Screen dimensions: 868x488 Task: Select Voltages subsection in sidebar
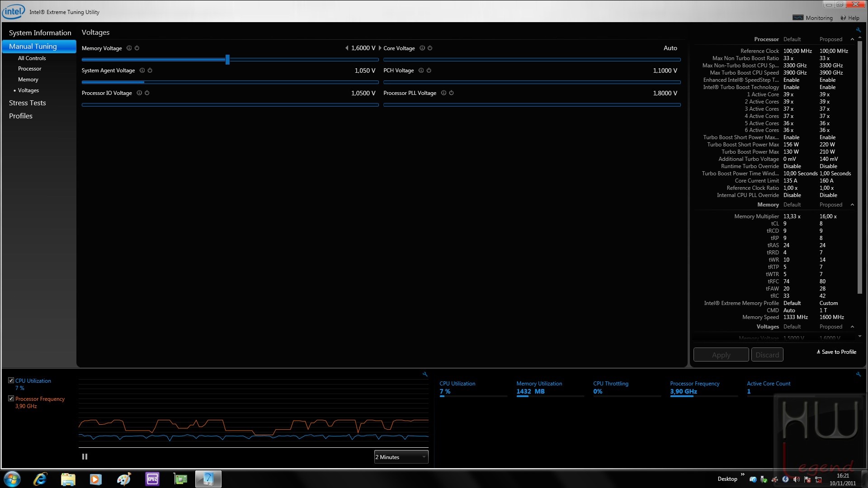coord(28,90)
